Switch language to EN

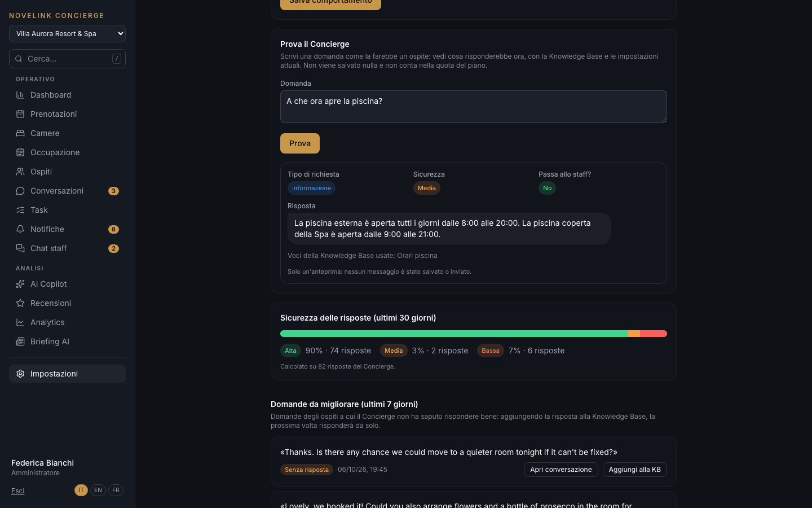click(x=98, y=490)
